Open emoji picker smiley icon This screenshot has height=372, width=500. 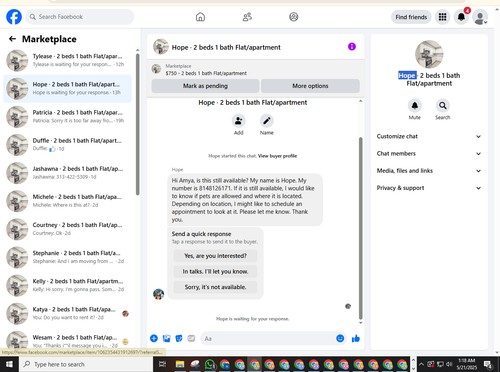(340, 338)
